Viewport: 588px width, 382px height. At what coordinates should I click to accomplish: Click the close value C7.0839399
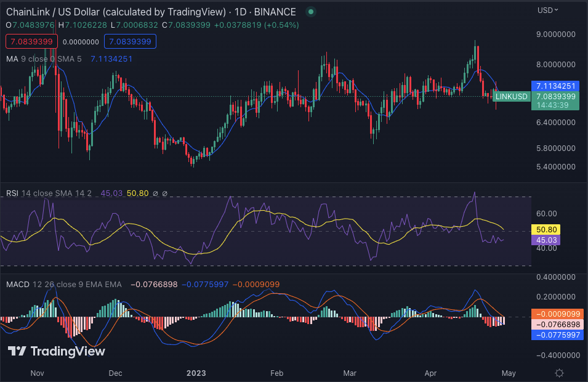(187, 25)
